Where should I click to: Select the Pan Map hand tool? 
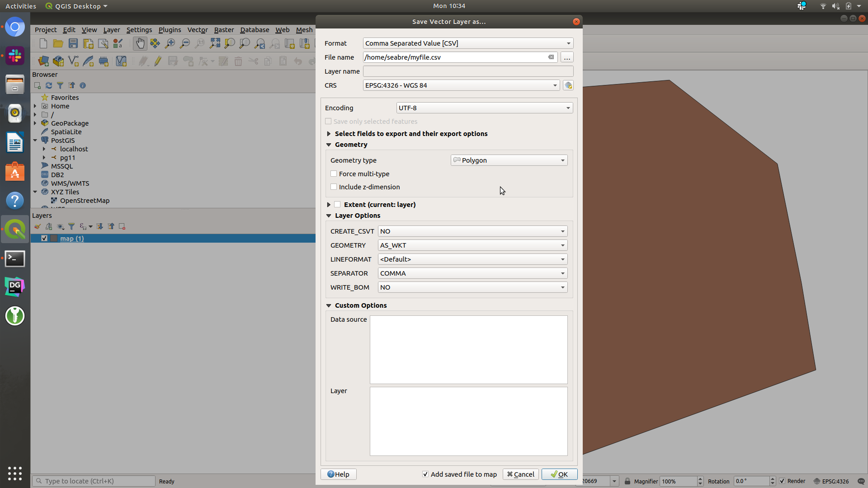tap(140, 43)
